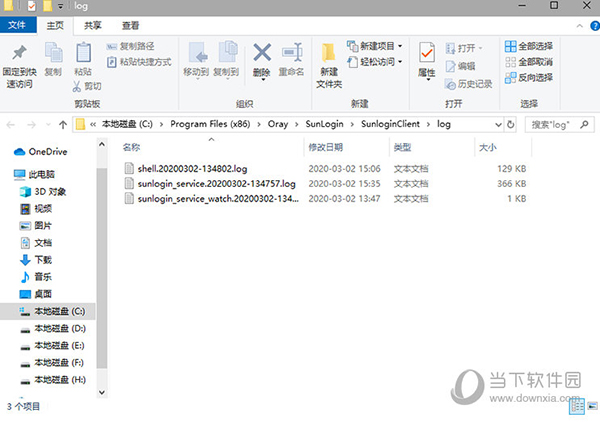
Task: Click the Rename icon
Action: (x=292, y=53)
